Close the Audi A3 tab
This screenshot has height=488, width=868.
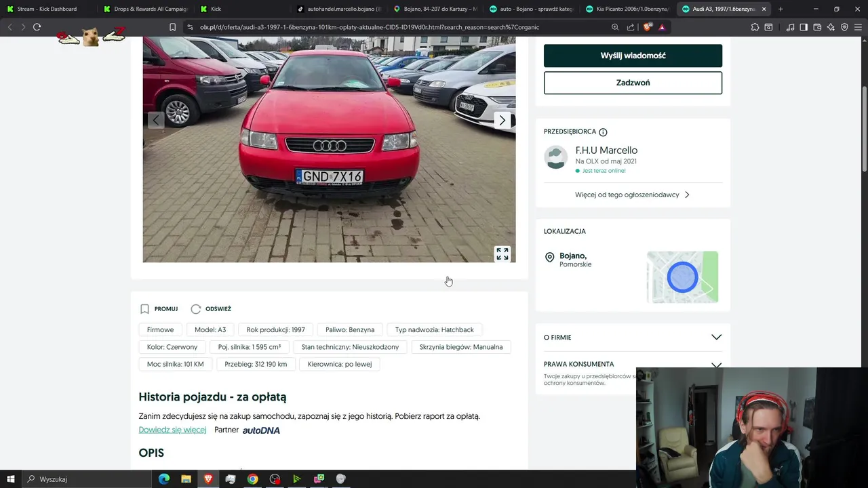point(764,9)
